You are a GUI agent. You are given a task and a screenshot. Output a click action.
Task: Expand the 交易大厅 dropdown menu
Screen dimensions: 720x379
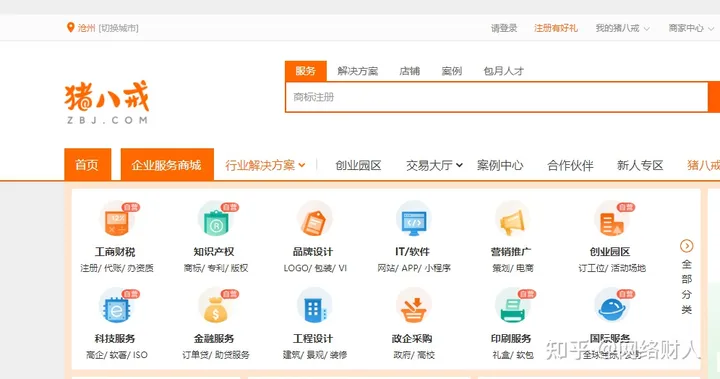point(434,165)
